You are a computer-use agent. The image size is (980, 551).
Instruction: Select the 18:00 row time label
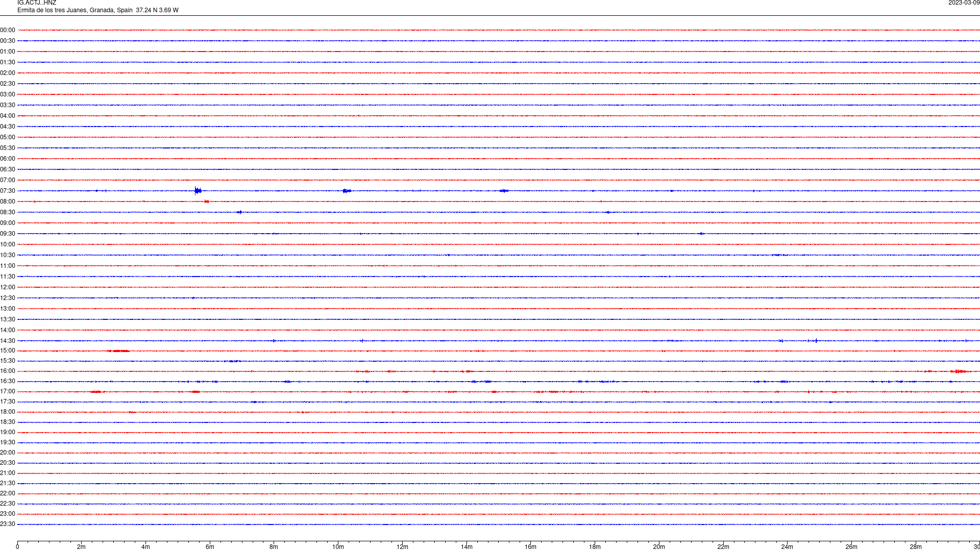[8, 412]
